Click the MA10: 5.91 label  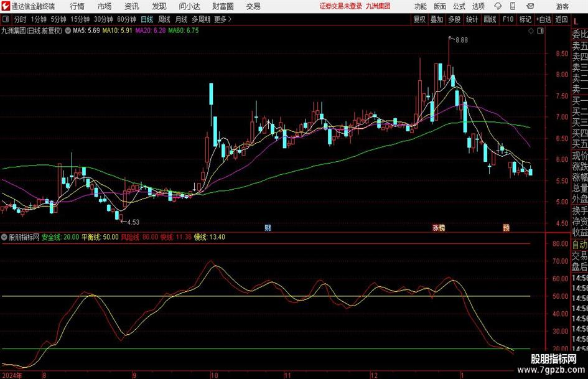(x=118, y=30)
